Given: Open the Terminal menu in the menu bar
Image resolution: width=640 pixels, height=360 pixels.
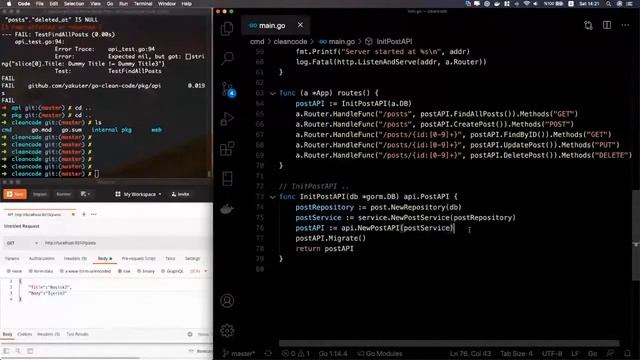Looking at the screenshot, I should 143,4.
